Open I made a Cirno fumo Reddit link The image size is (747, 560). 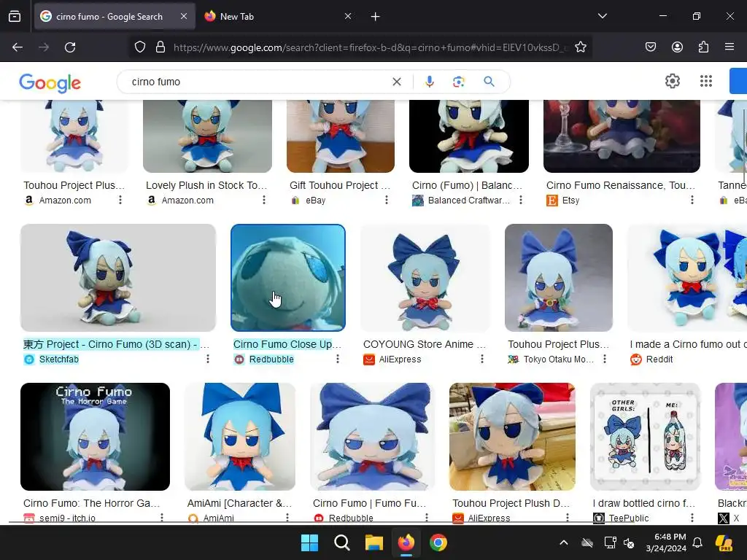(688, 344)
